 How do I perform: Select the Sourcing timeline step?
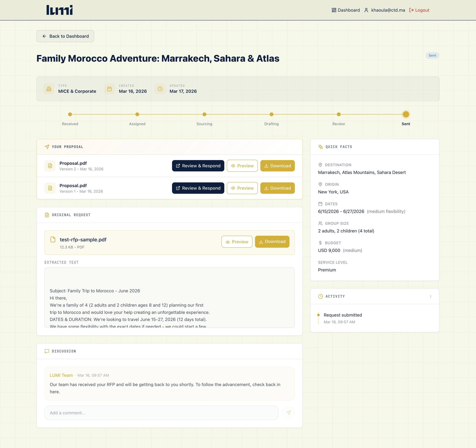coord(204,114)
